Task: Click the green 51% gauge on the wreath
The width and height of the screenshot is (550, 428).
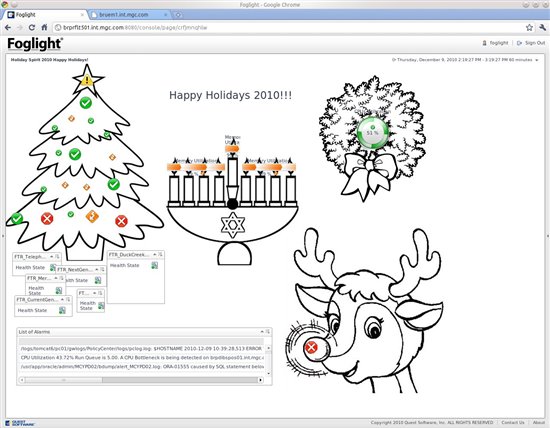Action: (373, 133)
